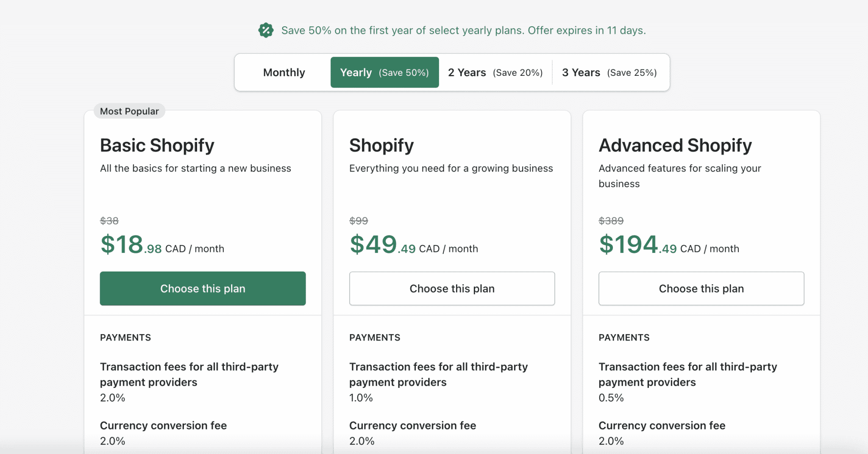
Task: Click the PAYMENTS section heading on Basic Shopify
Action: 125,337
